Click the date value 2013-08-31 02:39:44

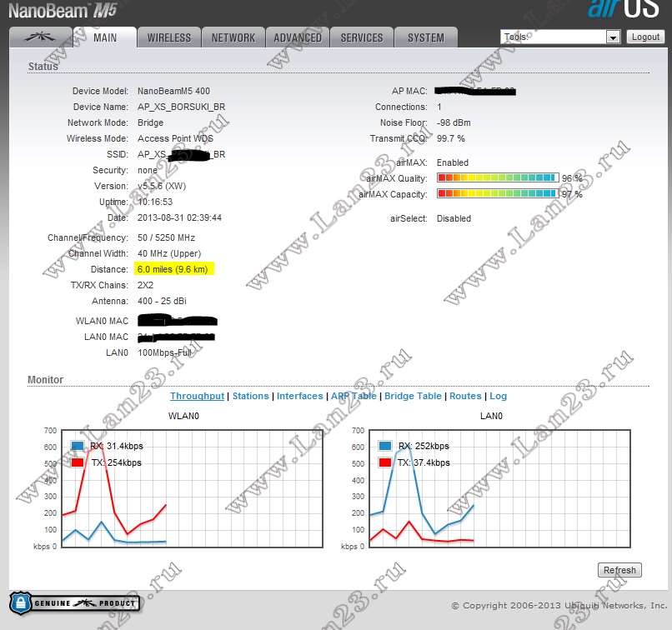(x=179, y=217)
